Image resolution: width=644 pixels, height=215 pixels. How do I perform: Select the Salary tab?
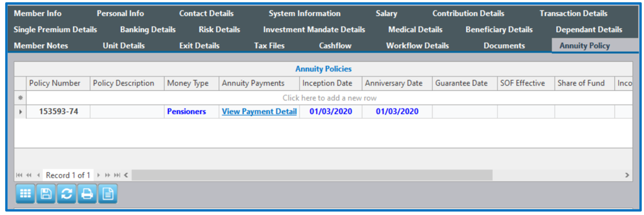[386, 14]
